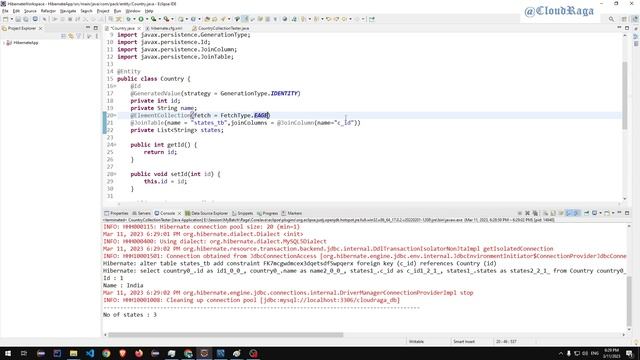
Task: Click Remove All Terminated Launches in Console
Action: [535, 213]
